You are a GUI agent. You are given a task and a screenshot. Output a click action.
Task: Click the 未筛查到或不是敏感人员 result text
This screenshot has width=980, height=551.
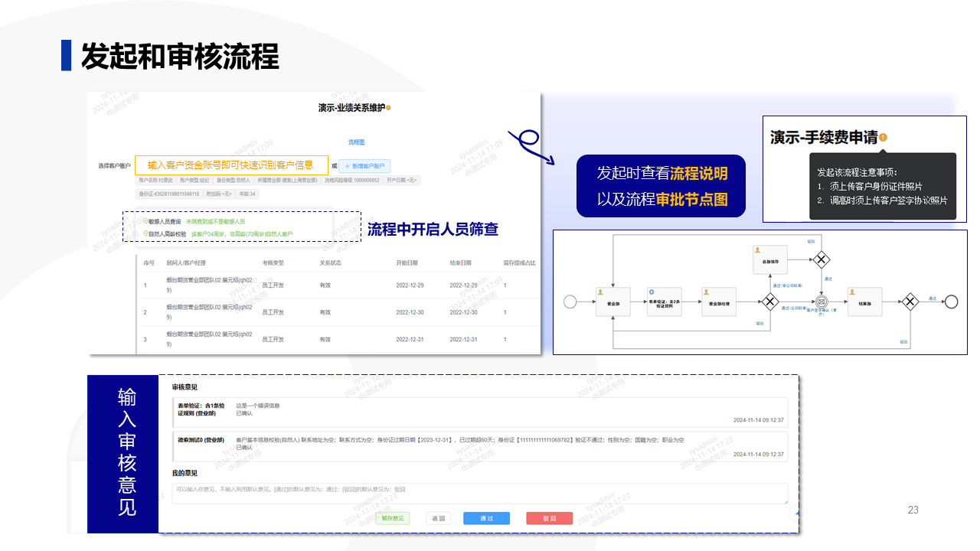(216, 221)
